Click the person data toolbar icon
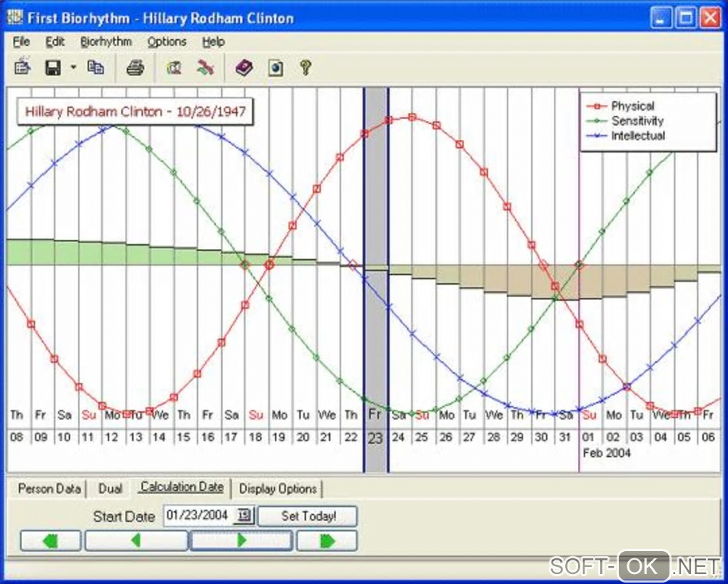Screen dimensions: 728x584 click(x=173, y=68)
